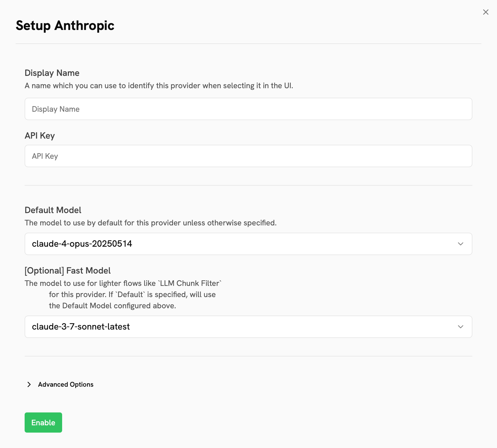Click inside the Display Name input

[x=248, y=109]
